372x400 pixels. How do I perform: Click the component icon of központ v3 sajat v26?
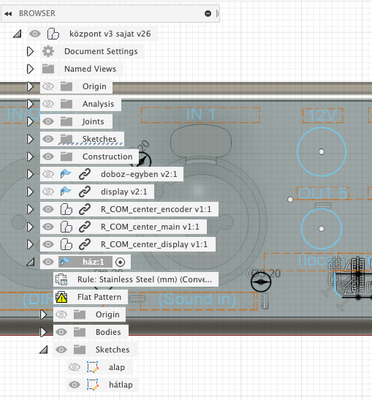[x=53, y=34]
